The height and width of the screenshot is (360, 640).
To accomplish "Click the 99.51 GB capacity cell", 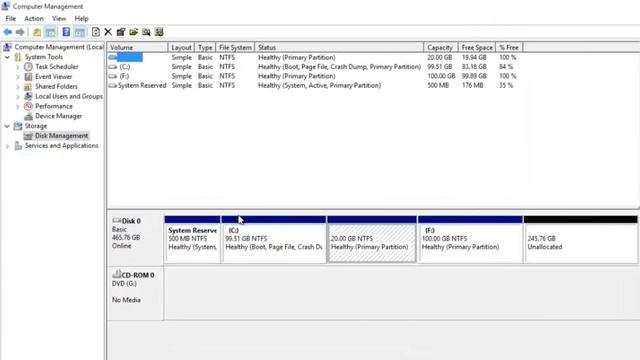I will (440, 67).
